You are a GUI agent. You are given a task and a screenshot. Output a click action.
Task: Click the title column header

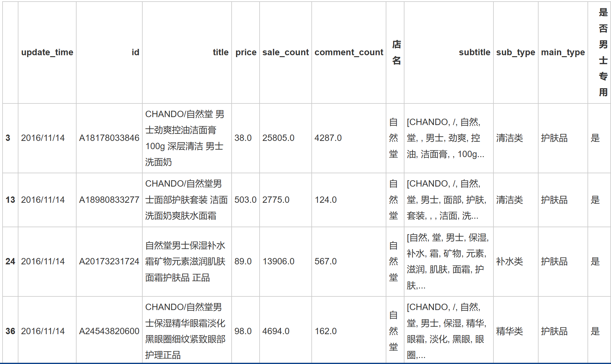click(x=187, y=52)
